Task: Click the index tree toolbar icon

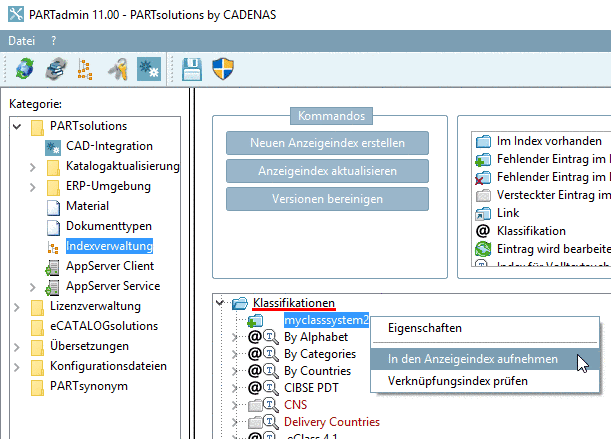Action: pos(85,69)
